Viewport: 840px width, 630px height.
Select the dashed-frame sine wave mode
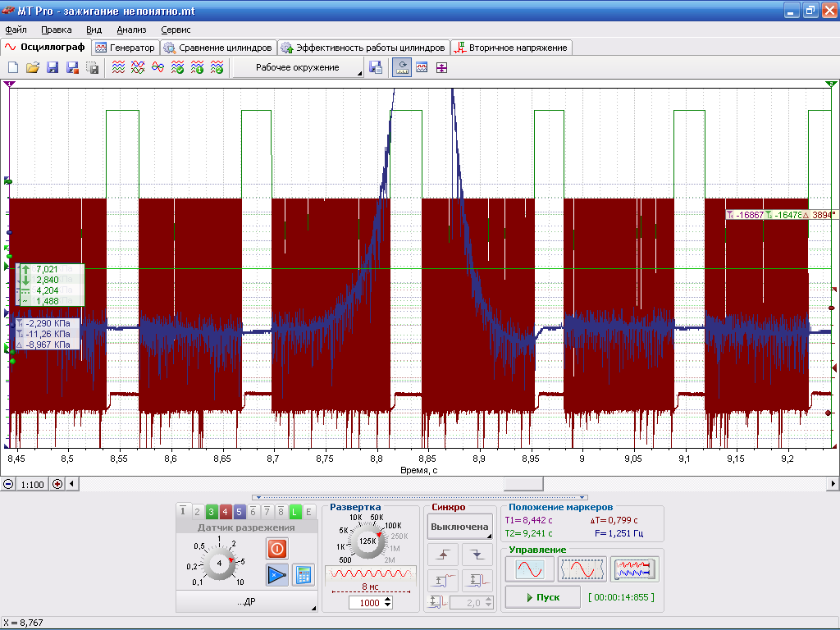coord(582,569)
